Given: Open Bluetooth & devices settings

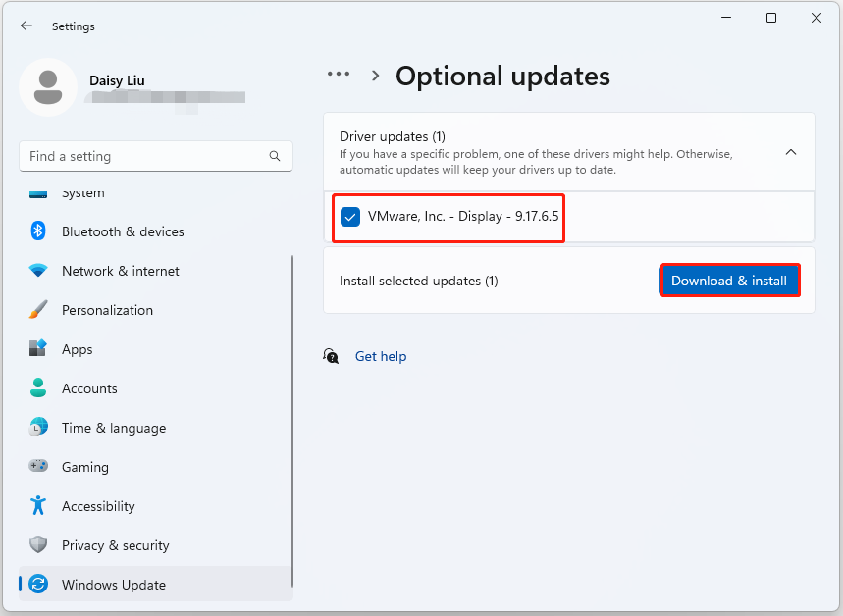Looking at the screenshot, I should point(156,231).
